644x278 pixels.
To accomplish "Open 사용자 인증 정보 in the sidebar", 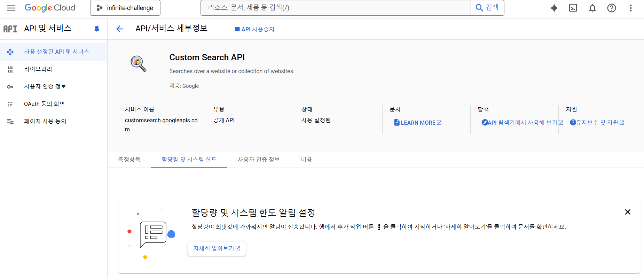I will click(x=54, y=87).
